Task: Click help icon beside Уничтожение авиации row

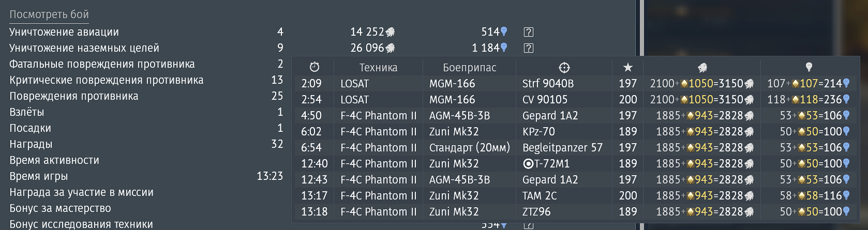Action: 528,32
